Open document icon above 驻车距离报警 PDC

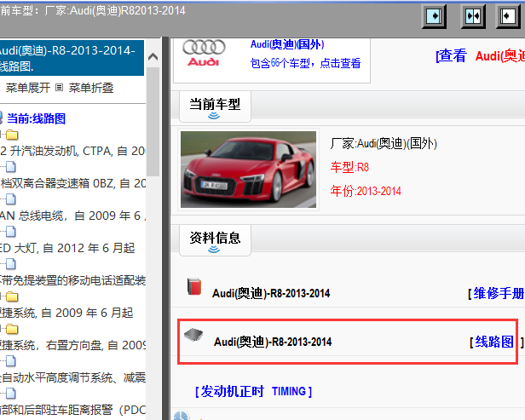click(x=11, y=394)
